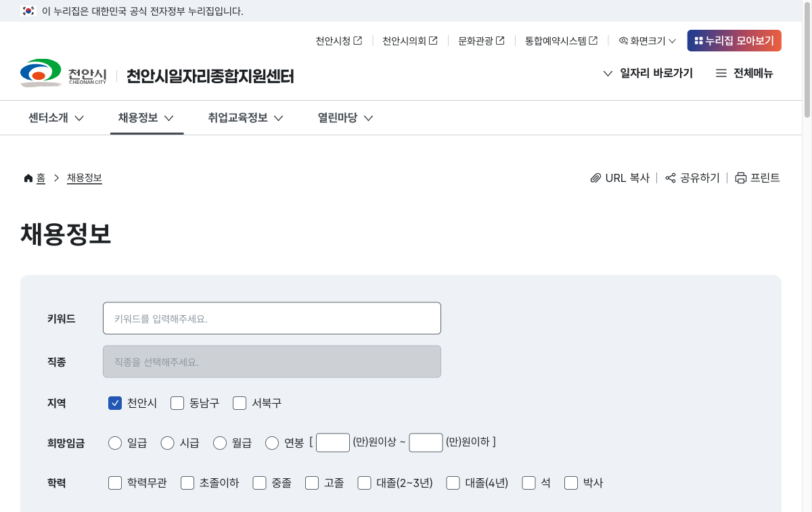This screenshot has width=812, height=512.
Task: Click the grid icon on 누리집 모아보기
Action: point(699,41)
